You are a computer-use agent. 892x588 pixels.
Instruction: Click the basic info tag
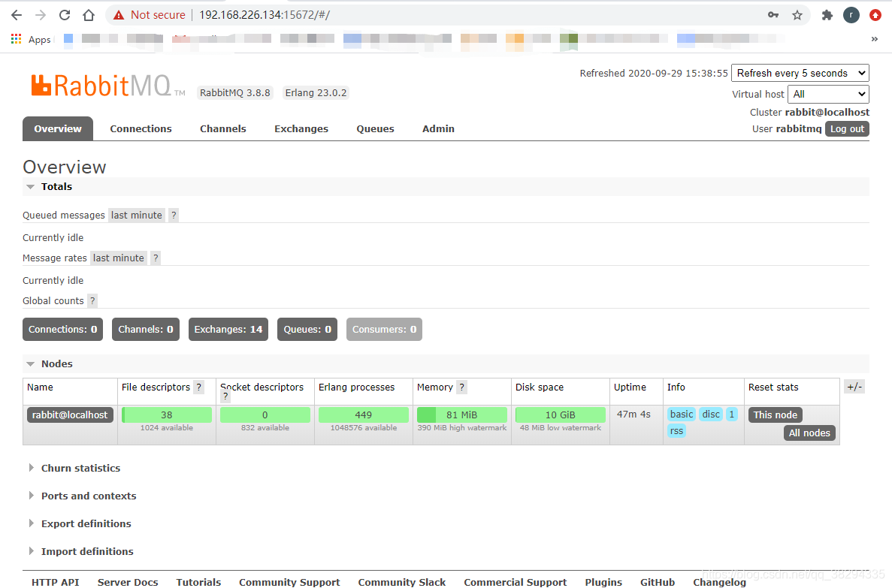[x=682, y=414]
